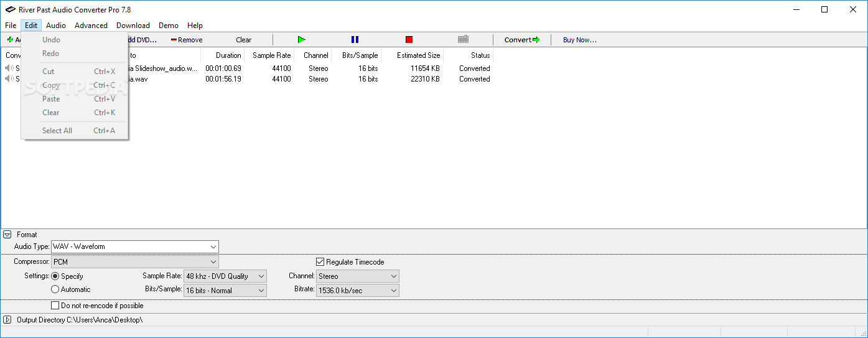The height and width of the screenshot is (338, 868).
Task: Click the estimated size 11654 KB
Action: coord(425,68)
